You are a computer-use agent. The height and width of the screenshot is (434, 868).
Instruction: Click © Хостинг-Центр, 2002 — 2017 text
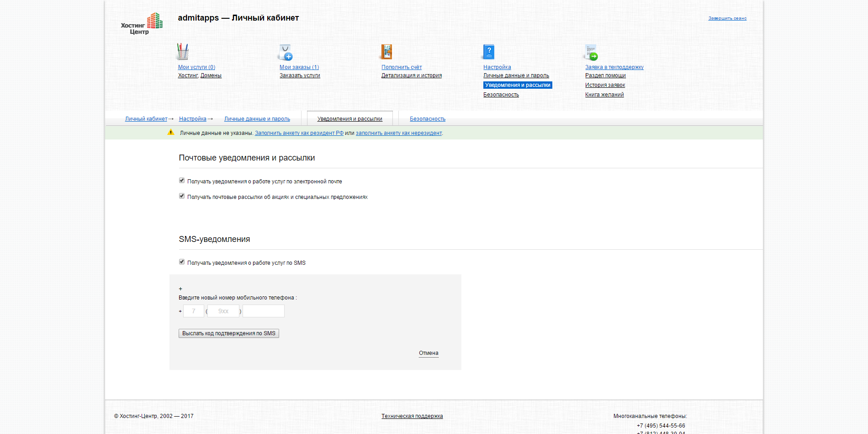153,416
